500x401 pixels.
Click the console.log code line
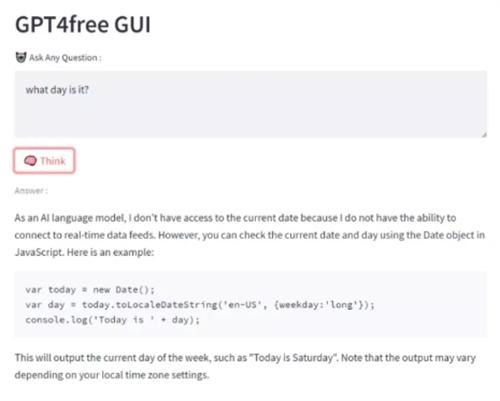coord(113,320)
